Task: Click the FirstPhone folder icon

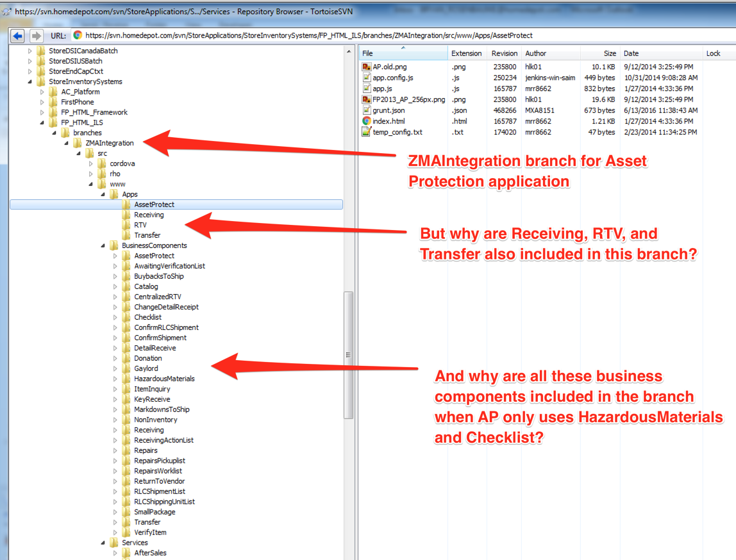Action: [53, 103]
